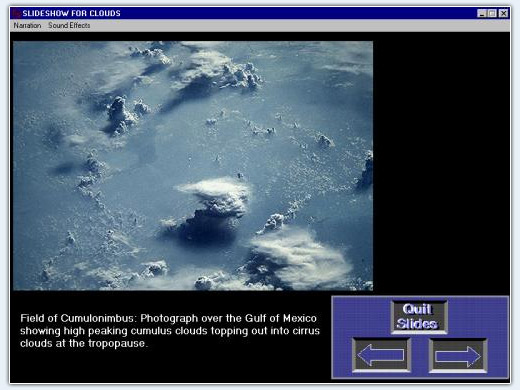Open the Sound Effects menu
520x390 pixels.
69,25
